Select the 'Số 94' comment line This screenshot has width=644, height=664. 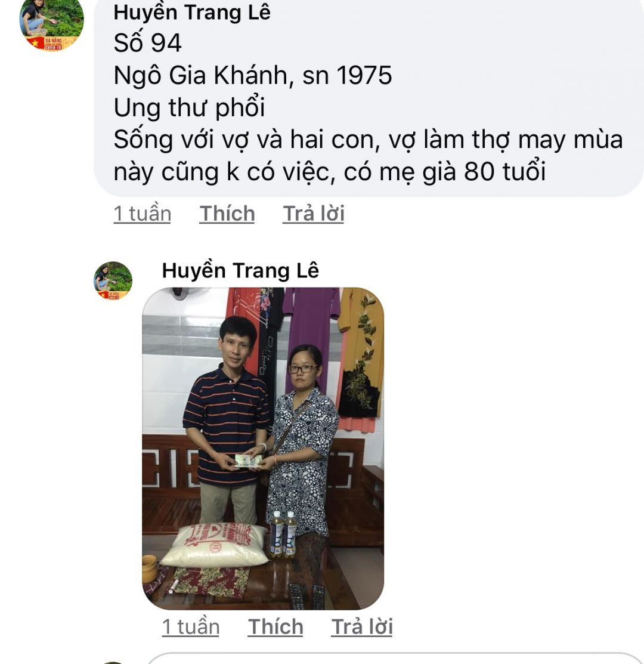(x=148, y=43)
